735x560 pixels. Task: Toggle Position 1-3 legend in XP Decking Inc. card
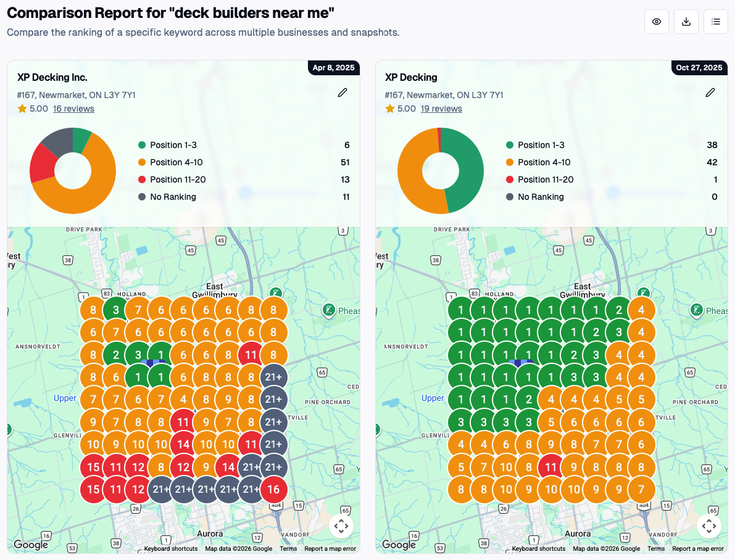click(168, 146)
